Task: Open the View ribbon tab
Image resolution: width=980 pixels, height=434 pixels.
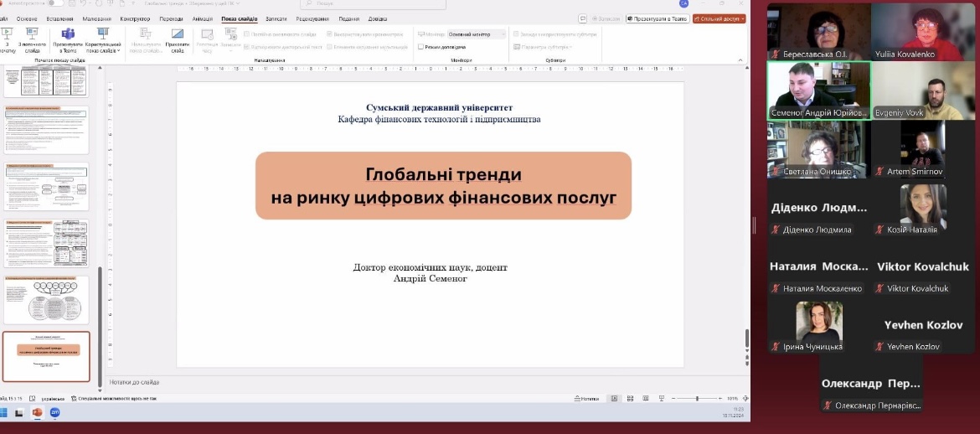Action: [348, 18]
